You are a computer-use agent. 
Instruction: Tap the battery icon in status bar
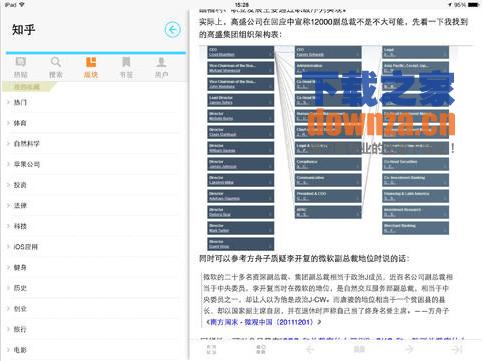pyautogui.click(x=474, y=5)
